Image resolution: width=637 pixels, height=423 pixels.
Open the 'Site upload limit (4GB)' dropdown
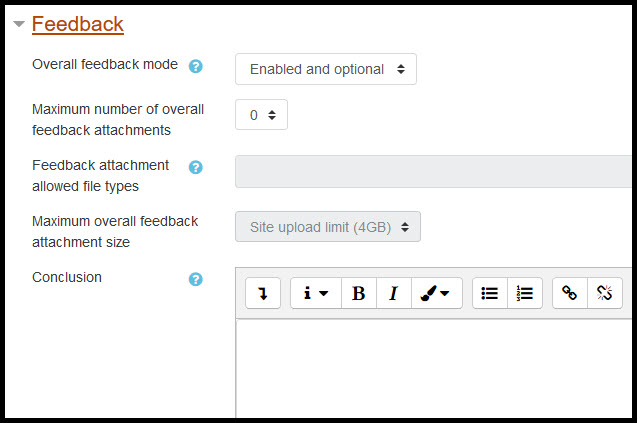pyautogui.click(x=328, y=227)
